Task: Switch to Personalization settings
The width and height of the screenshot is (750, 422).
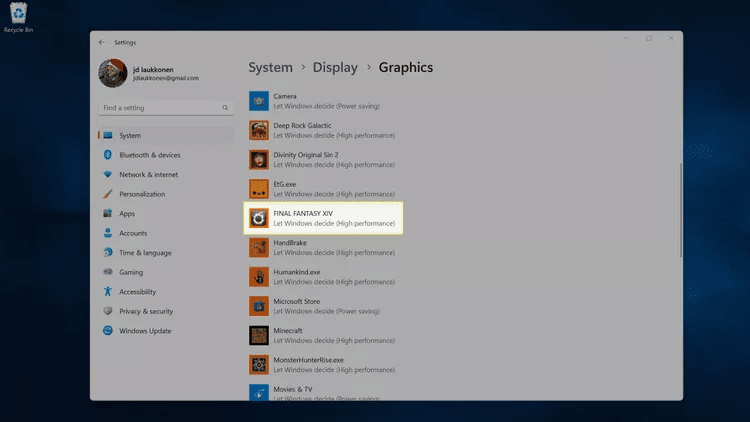Action: (166, 194)
